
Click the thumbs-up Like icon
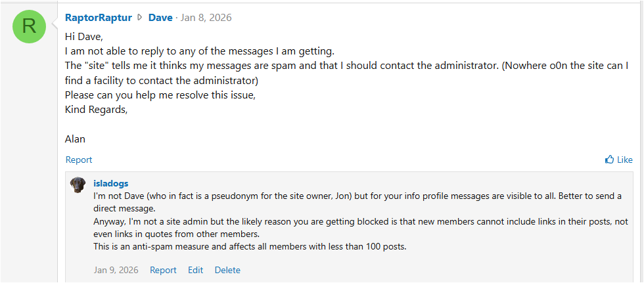coord(609,160)
